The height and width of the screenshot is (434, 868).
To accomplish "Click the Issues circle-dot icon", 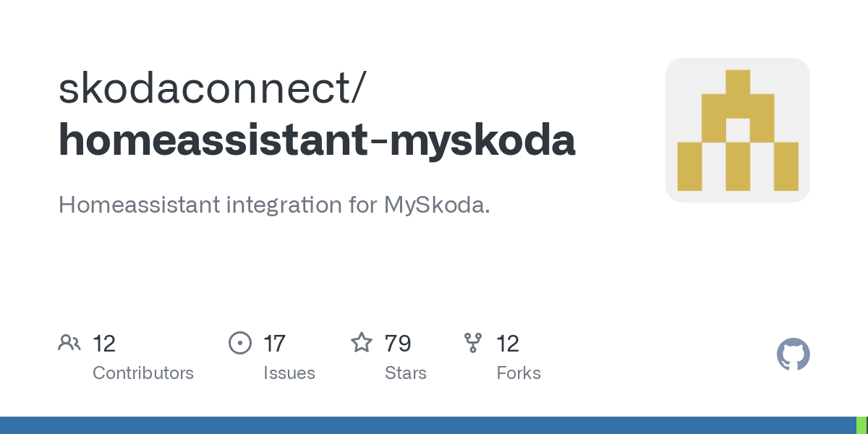I will point(239,343).
